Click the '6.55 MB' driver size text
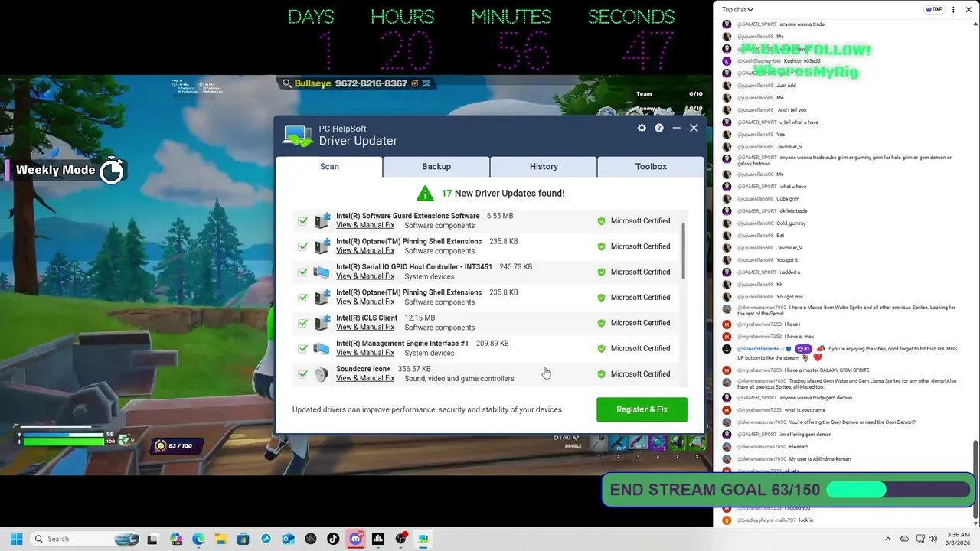The image size is (980, 551). pos(500,216)
